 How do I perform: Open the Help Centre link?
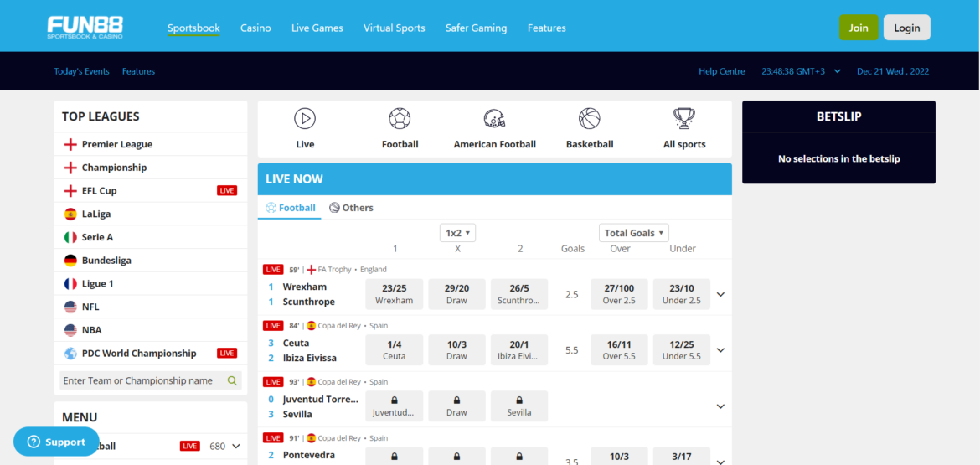pyautogui.click(x=722, y=71)
